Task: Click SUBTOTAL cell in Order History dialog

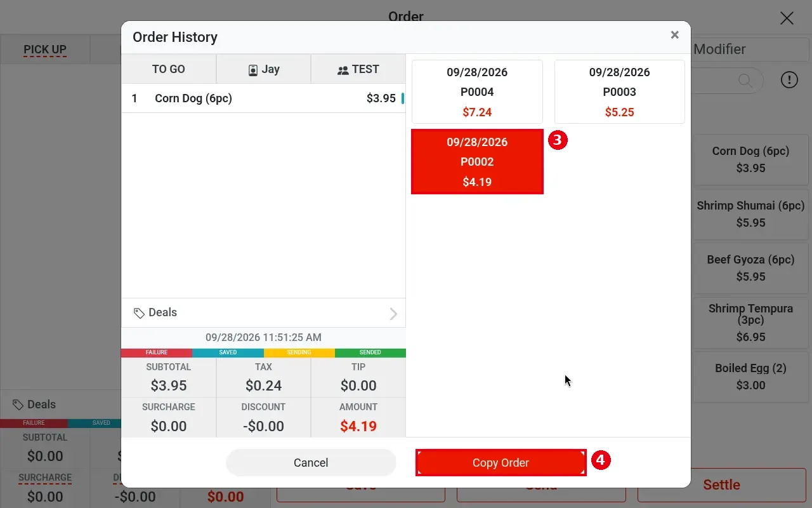Action: (169, 378)
